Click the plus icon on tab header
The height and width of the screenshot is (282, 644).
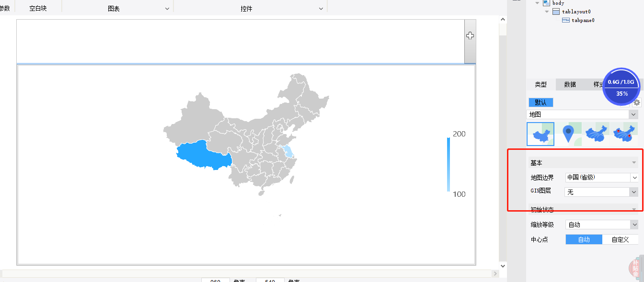(x=470, y=36)
